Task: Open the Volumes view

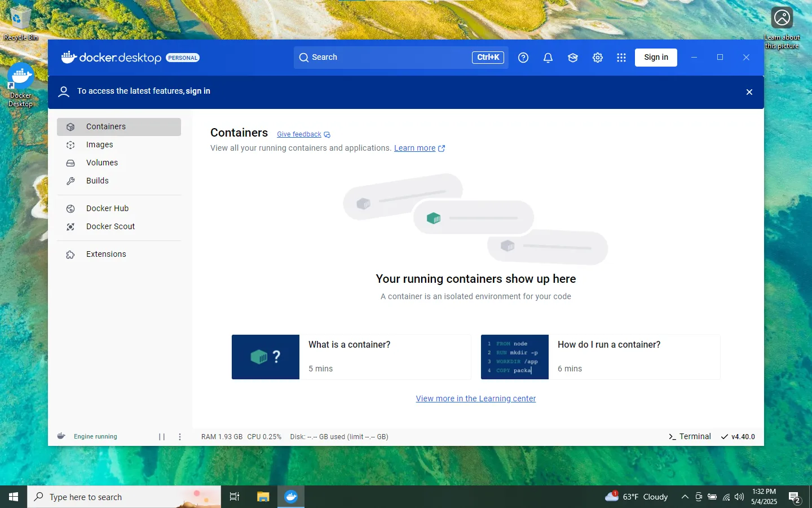Action: [102, 163]
